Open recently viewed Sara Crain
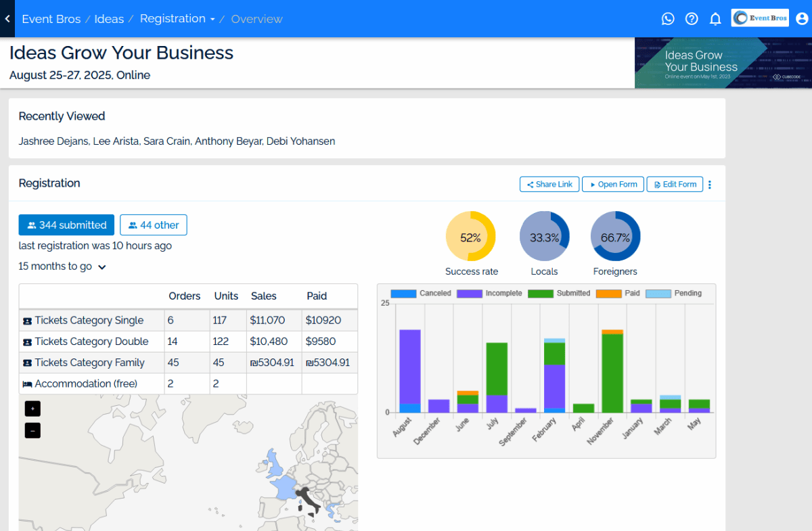812x531 pixels. click(166, 141)
